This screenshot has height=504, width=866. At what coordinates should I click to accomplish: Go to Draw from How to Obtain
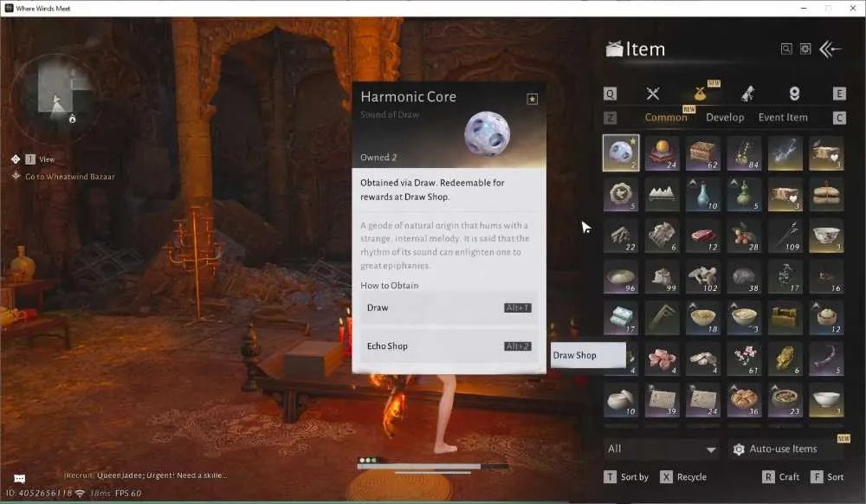(x=449, y=307)
